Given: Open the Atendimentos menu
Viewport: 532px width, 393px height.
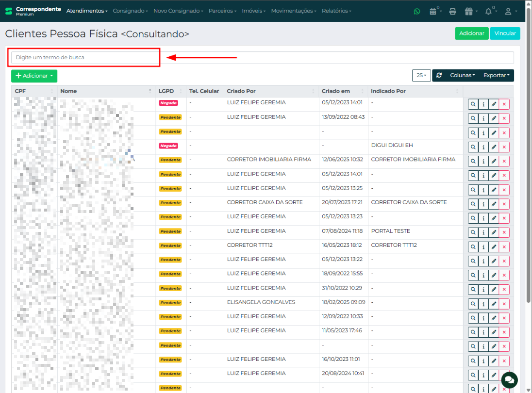Looking at the screenshot, I should [87, 11].
